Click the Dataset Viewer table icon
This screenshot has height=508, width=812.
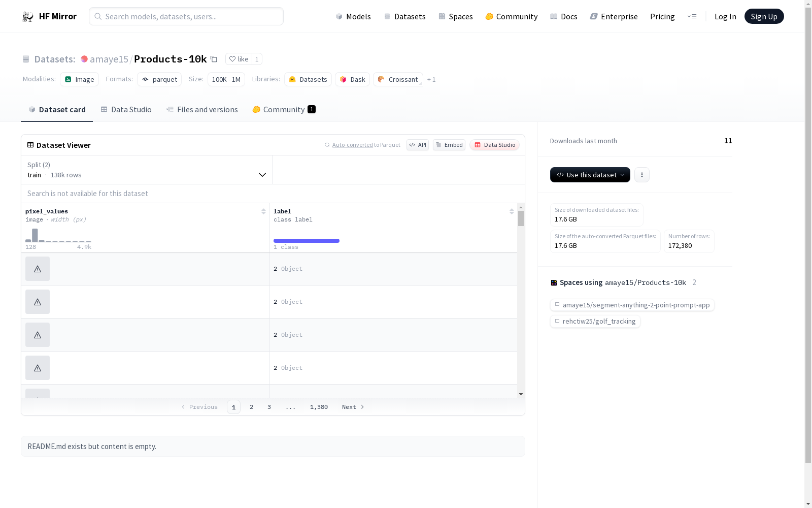(x=30, y=145)
